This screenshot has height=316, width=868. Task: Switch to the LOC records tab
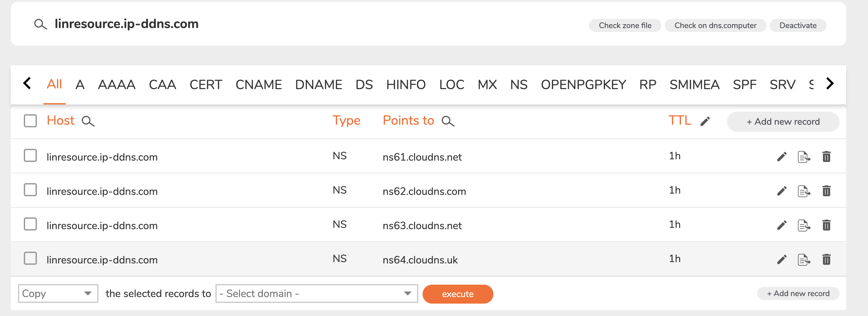tap(452, 85)
